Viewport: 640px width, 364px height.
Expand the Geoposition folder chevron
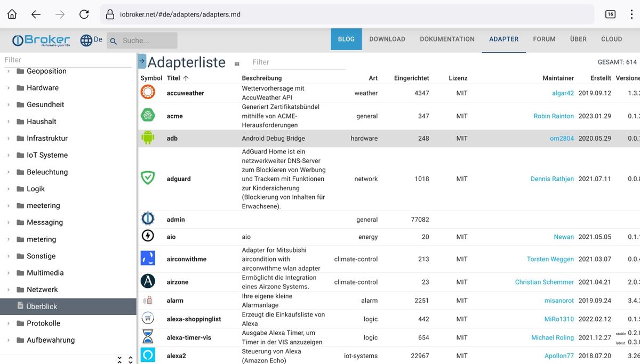9,71
